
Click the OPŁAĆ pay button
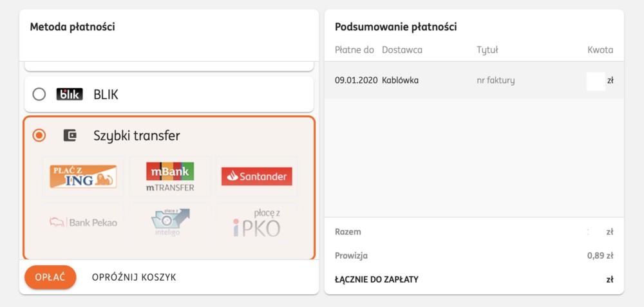[x=50, y=277]
